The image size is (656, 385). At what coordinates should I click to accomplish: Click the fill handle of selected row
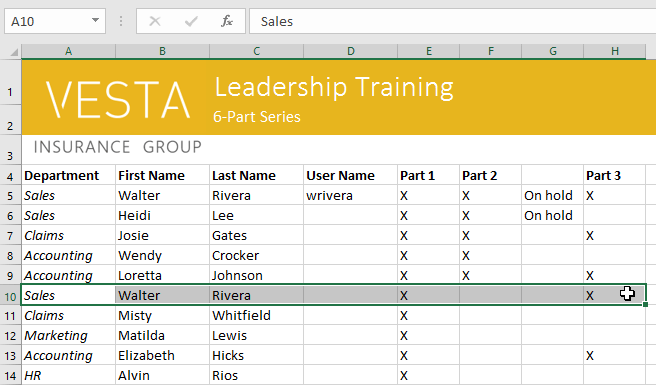(646, 305)
